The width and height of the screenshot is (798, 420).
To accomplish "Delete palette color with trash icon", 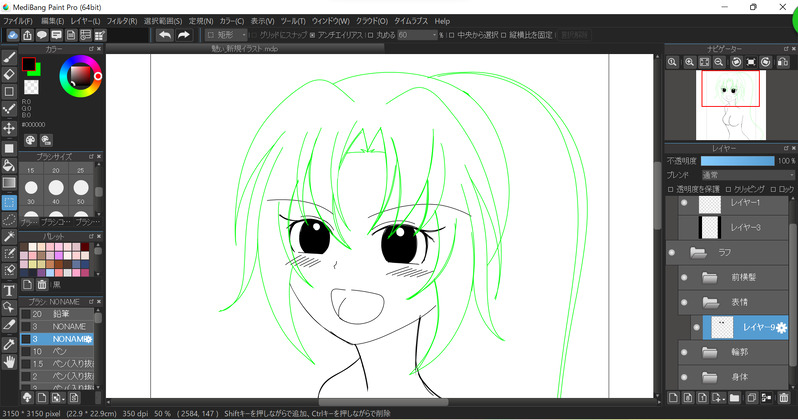I will point(42,285).
